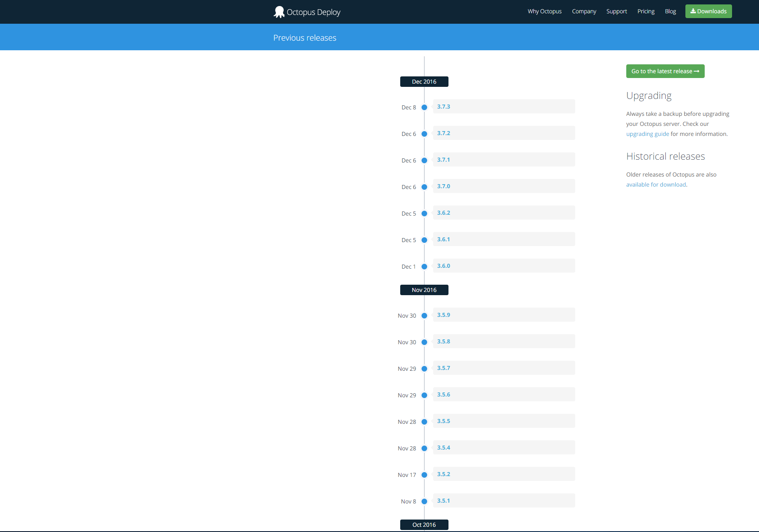This screenshot has height=532, width=759.
Task: Click the Octopus Deploy logo
Action: click(x=307, y=12)
